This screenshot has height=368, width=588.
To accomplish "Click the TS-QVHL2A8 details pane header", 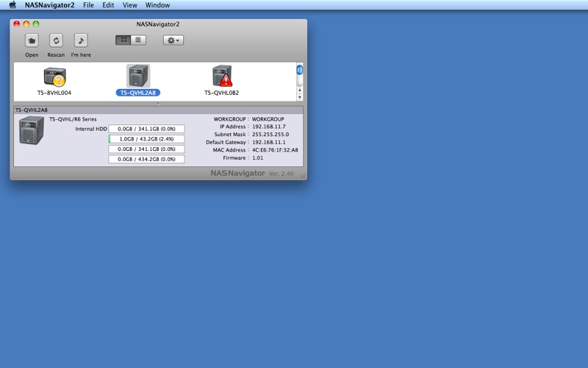I will (158, 110).
